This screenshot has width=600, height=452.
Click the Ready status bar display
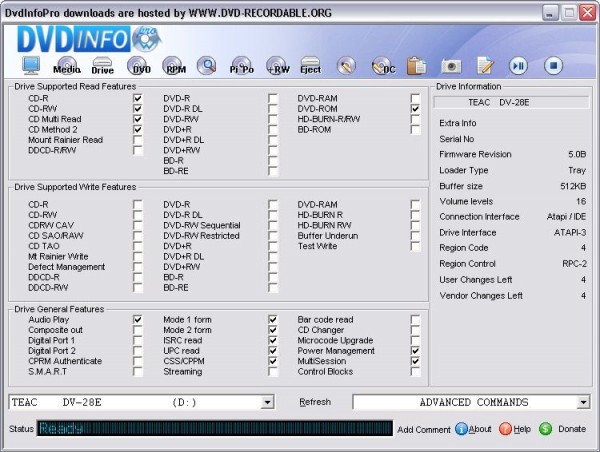click(215, 429)
